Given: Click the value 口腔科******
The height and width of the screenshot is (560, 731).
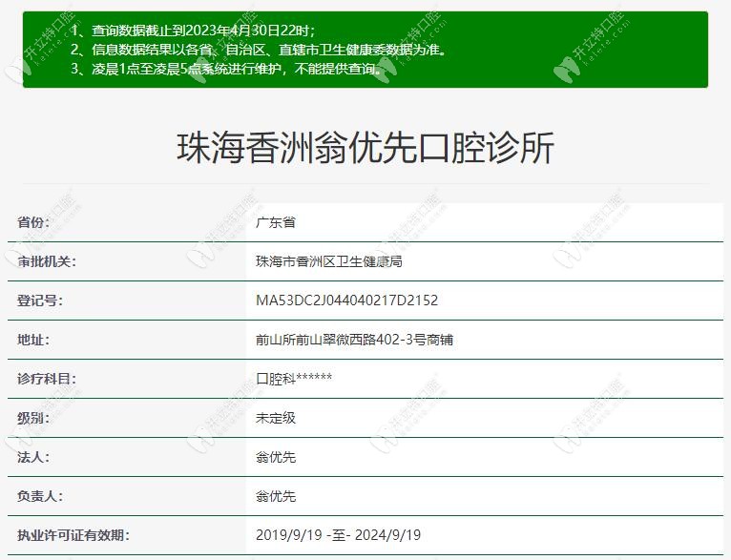Looking at the screenshot, I should (x=294, y=379).
